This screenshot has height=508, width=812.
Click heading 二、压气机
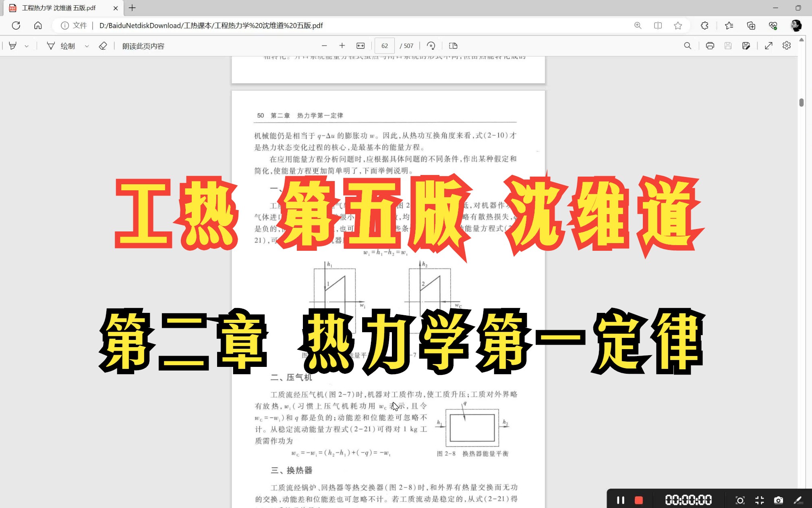pos(291,377)
